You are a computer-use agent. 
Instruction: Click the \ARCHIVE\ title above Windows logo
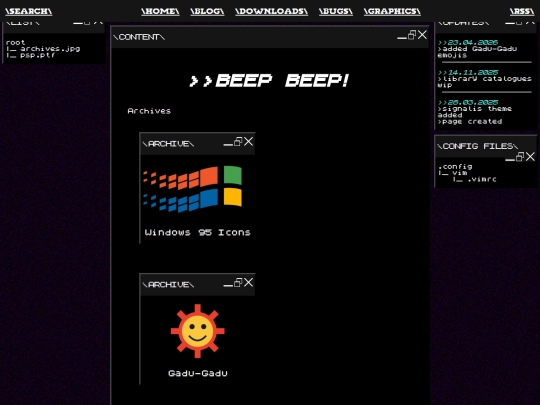pos(168,144)
